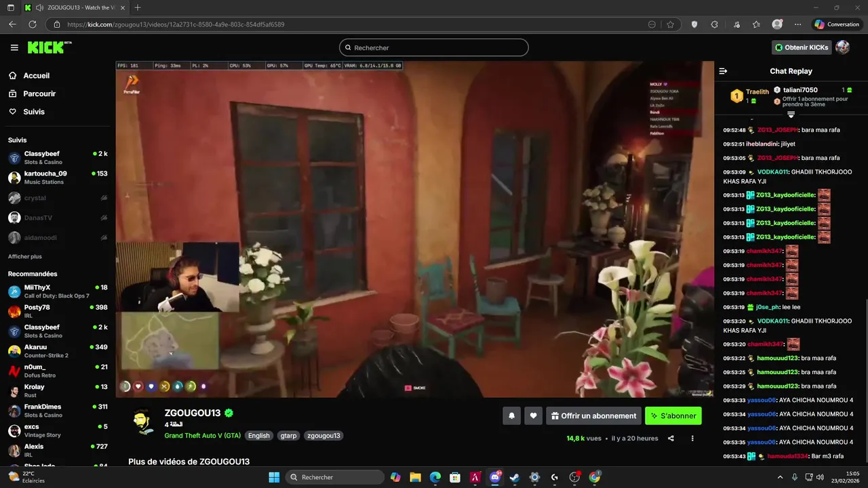Screen dimensions: 868x488
Task: Click the Obtenir KICKs button
Action: pyautogui.click(x=802, y=47)
